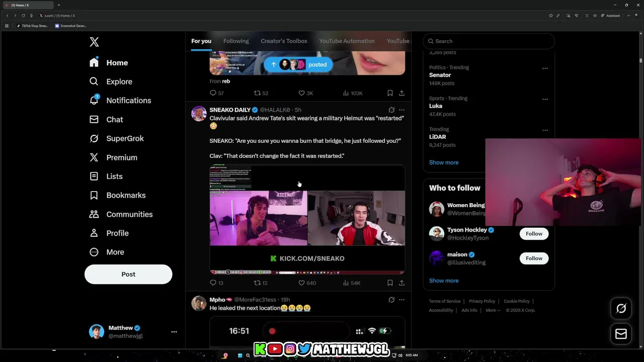Open the More sidebar menu
Image resolution: width=644 pixels, height=362 pixels.
[x=107, y=252]
